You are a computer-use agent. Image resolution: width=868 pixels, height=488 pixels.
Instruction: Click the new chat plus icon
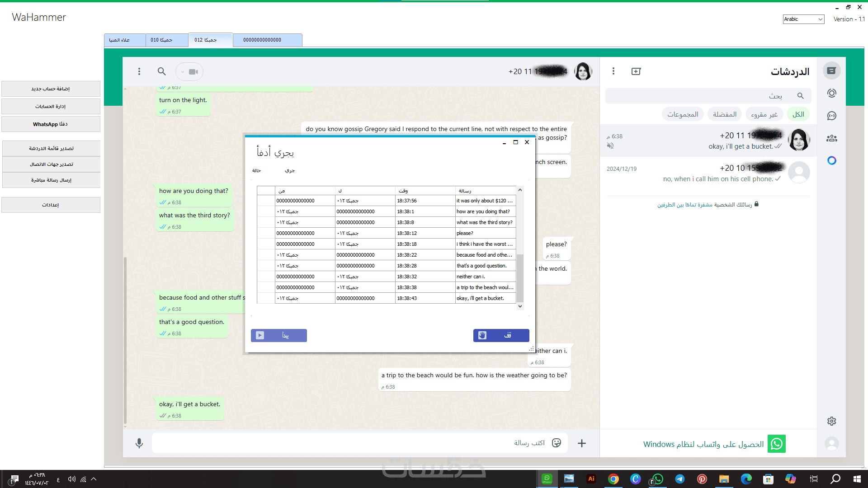point(636,71)
